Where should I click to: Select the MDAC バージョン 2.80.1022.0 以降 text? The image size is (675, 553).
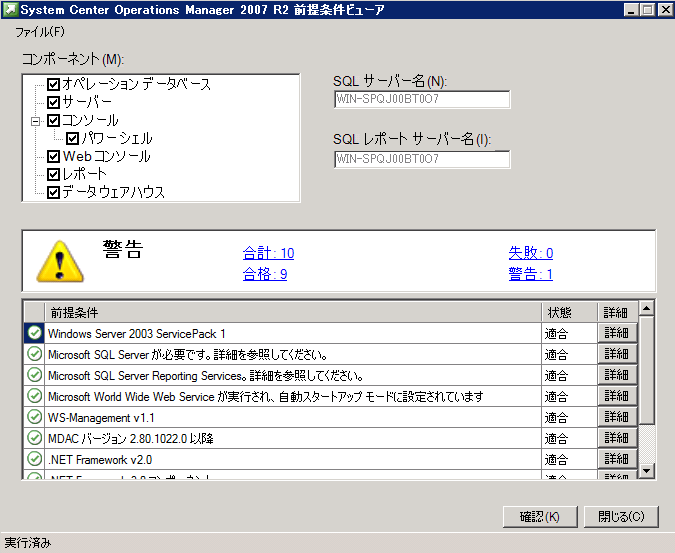130,439
